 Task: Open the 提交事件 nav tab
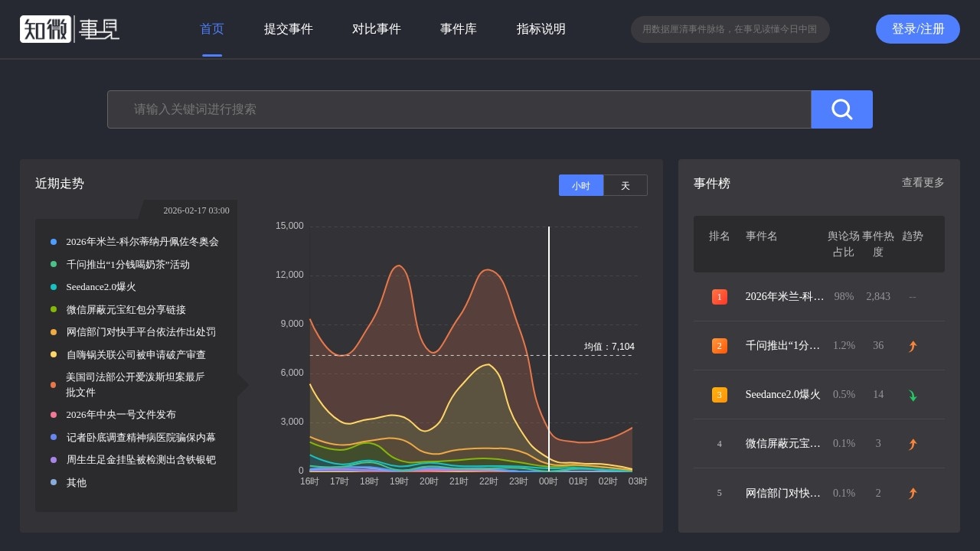point(289,29)
